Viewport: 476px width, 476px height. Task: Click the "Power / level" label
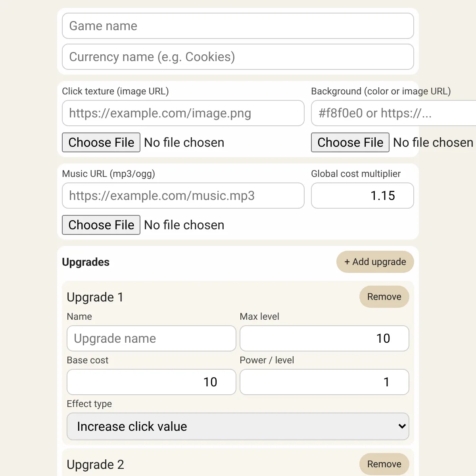tap(267, 360)
